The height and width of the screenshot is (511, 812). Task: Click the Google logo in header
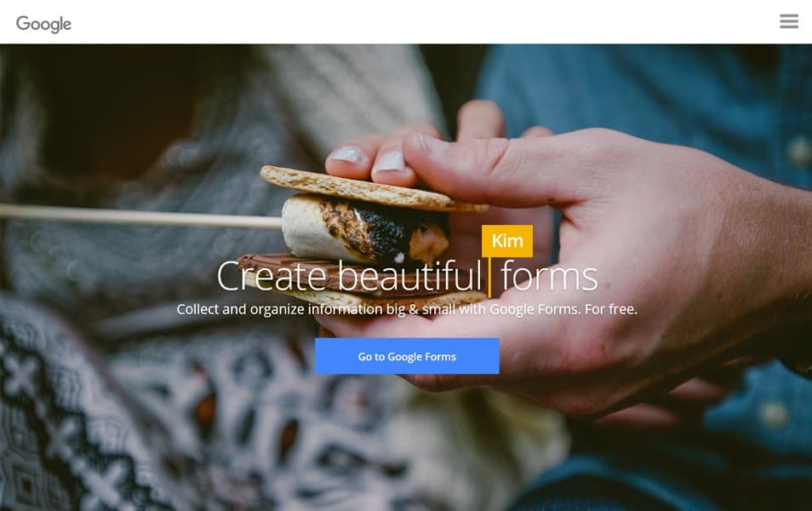click(44, 23)
